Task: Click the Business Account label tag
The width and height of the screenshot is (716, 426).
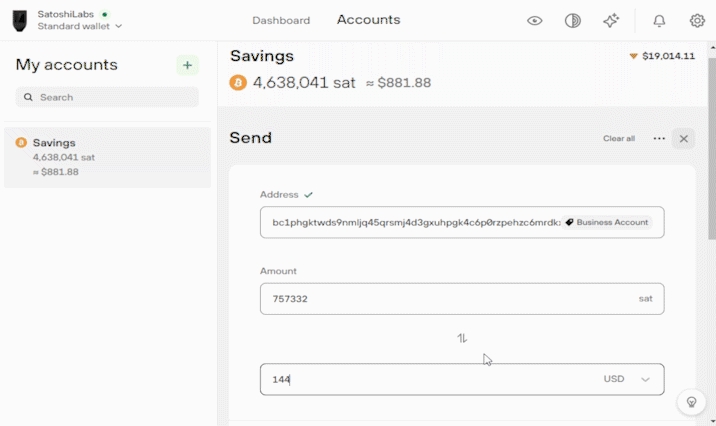Action: [607, 222]
